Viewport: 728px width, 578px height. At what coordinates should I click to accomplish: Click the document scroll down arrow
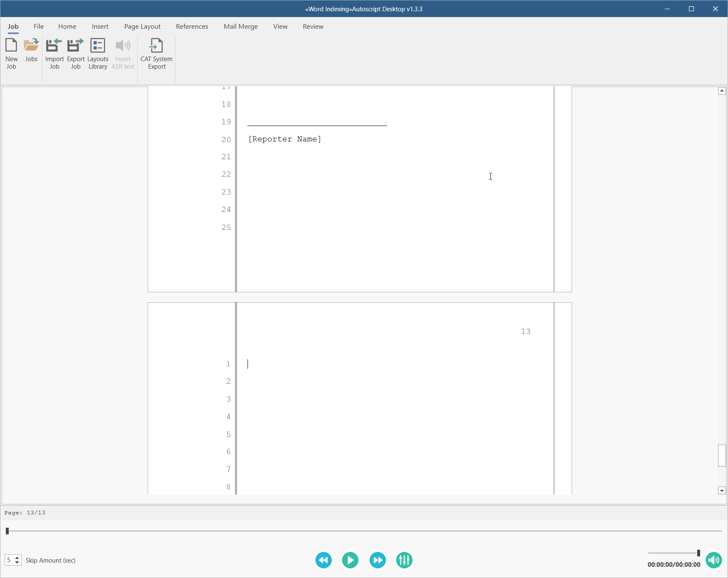coord(722,491)
